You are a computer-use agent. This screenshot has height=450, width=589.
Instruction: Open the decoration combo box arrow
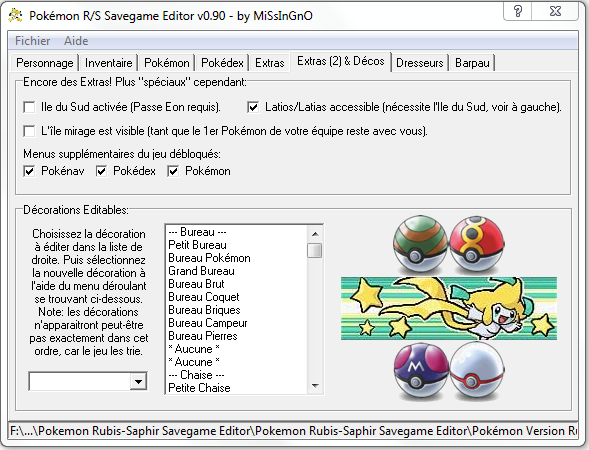point(139,382)
